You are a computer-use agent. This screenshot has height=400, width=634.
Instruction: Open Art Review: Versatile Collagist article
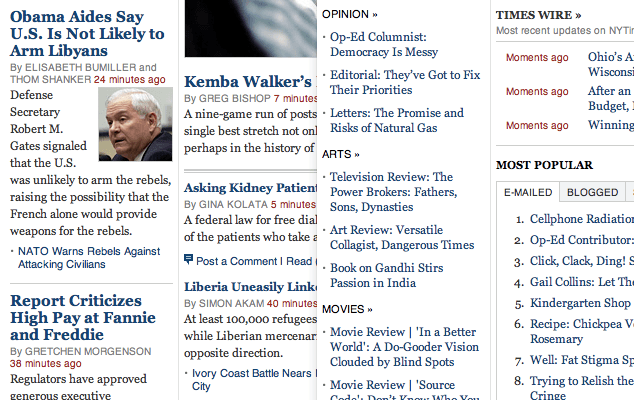click(x=402, y=237)
